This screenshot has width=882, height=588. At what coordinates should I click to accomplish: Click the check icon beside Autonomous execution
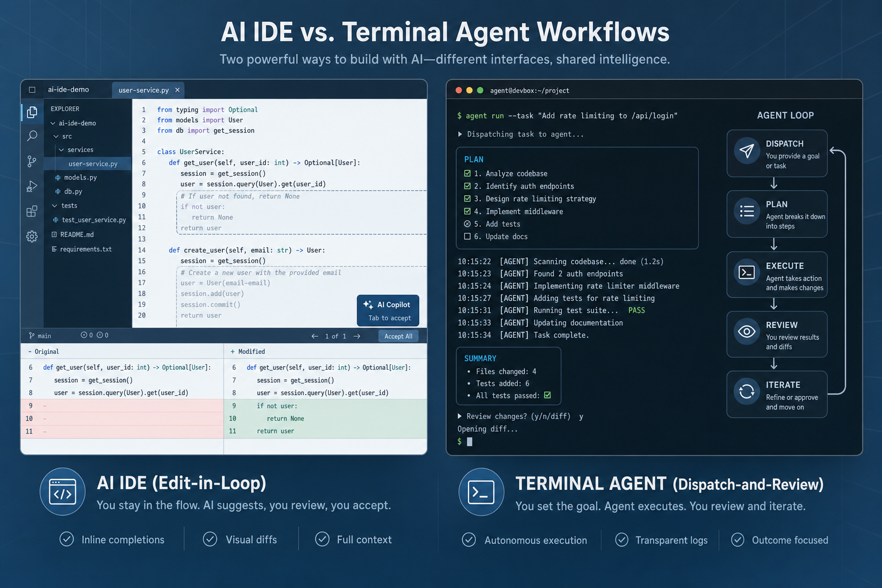click(469, 540)
